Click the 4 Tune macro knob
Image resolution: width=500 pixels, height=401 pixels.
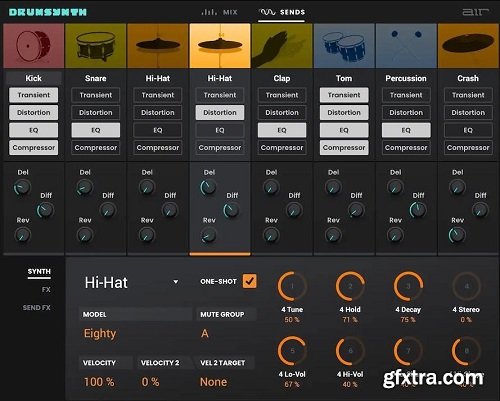292,286
